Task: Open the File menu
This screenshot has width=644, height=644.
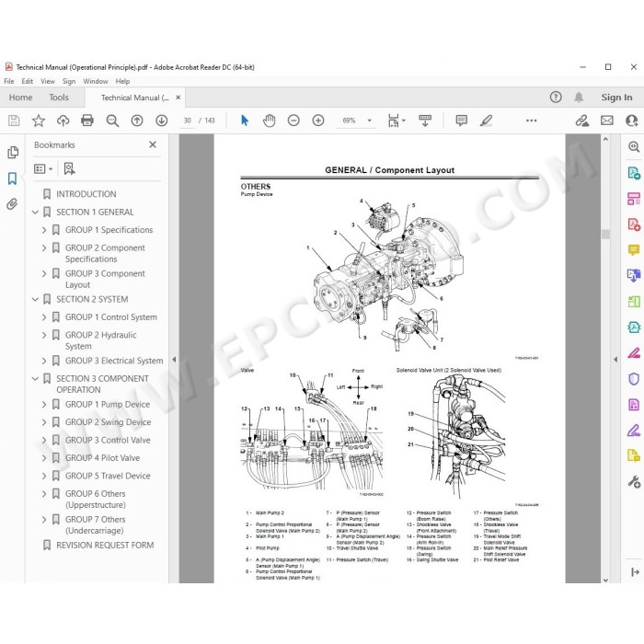Action: (8, 81)
